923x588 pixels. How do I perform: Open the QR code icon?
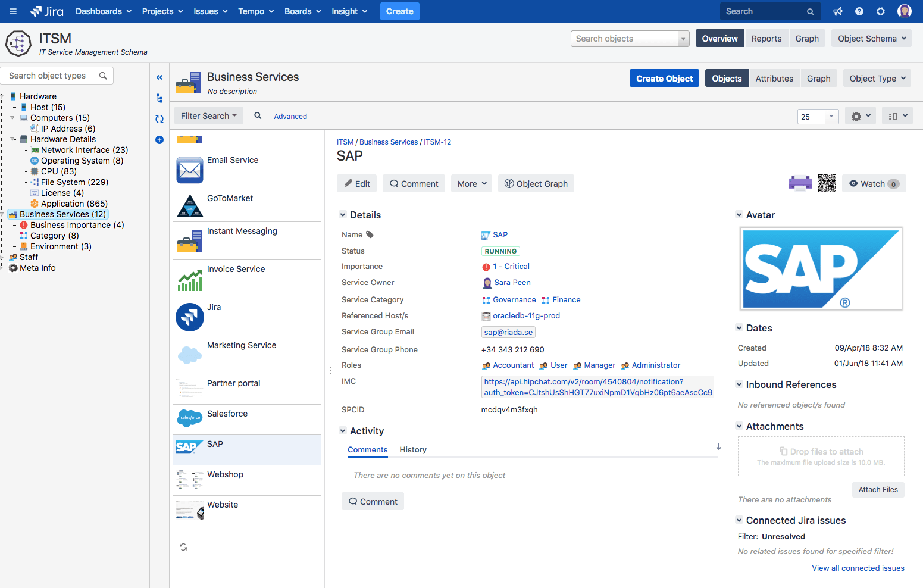pyautogui.click(x=827, y=183)
